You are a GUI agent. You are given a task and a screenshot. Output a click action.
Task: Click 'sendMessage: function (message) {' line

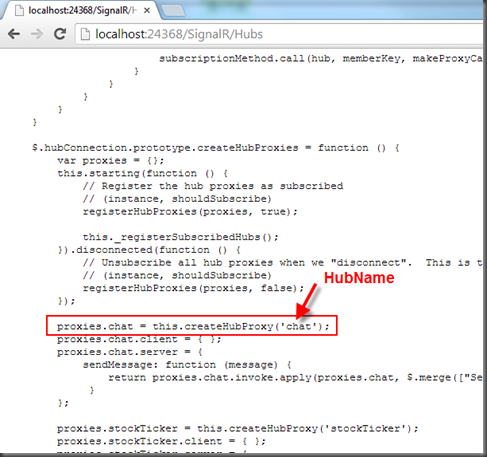point(187,365)
